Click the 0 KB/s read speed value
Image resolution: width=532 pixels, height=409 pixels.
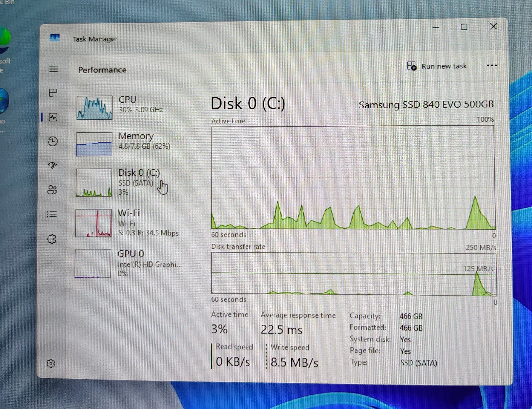pyautogui.click(x=233, y=361)
